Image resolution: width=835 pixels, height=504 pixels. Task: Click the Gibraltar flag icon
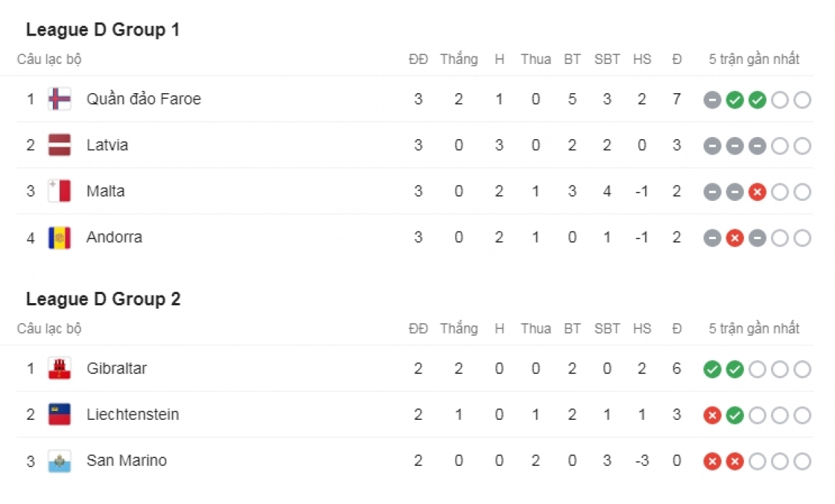pos(59,368)
